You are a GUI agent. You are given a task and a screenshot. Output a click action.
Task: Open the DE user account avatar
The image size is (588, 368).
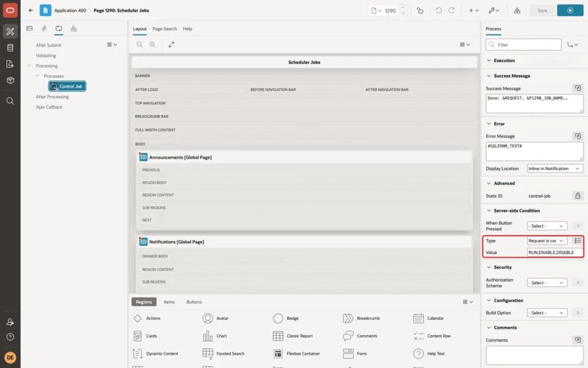[10, 358]
